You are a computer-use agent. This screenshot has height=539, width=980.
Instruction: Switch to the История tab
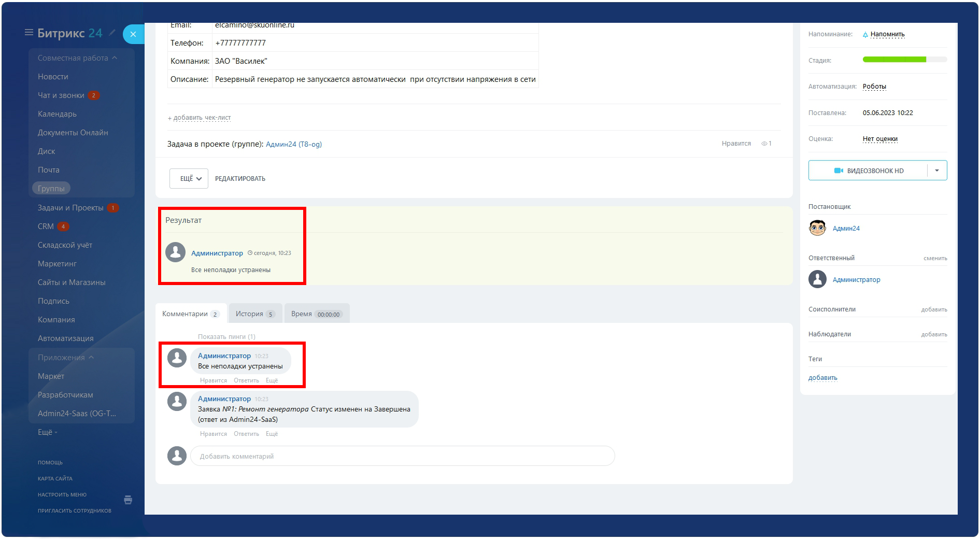point(255,314)
